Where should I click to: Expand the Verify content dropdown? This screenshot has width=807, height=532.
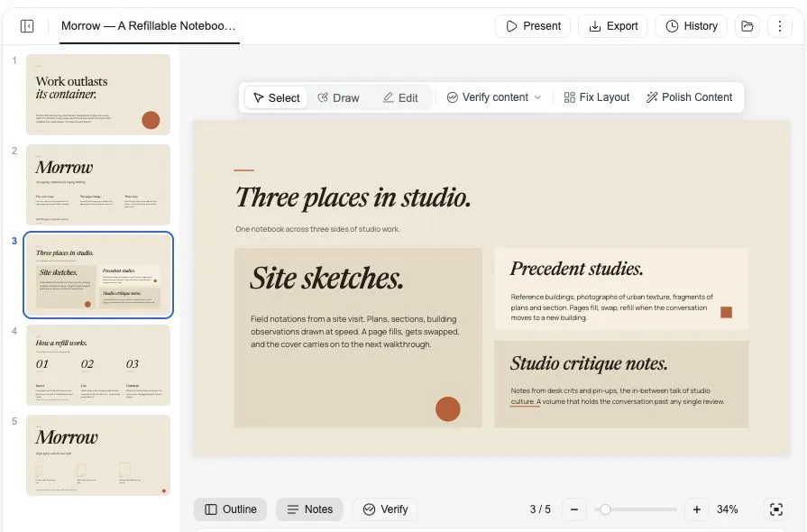tap(494, 97)
